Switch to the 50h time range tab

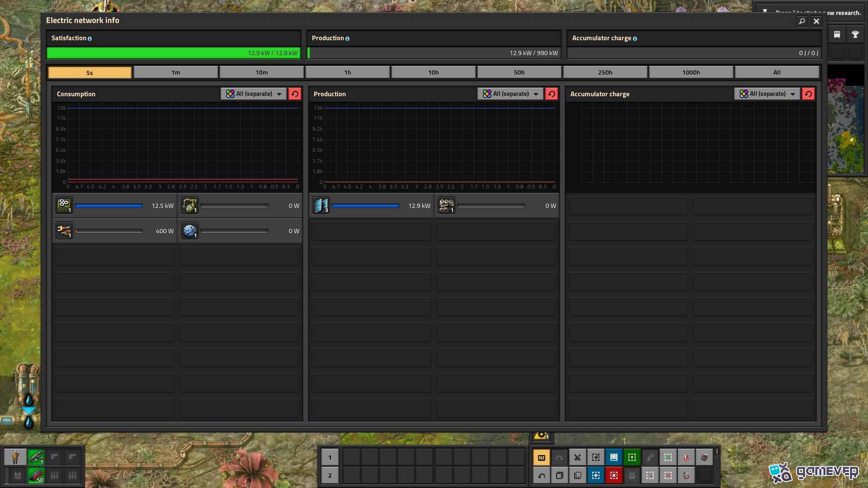pyautogui.click(x=519, y=72)
